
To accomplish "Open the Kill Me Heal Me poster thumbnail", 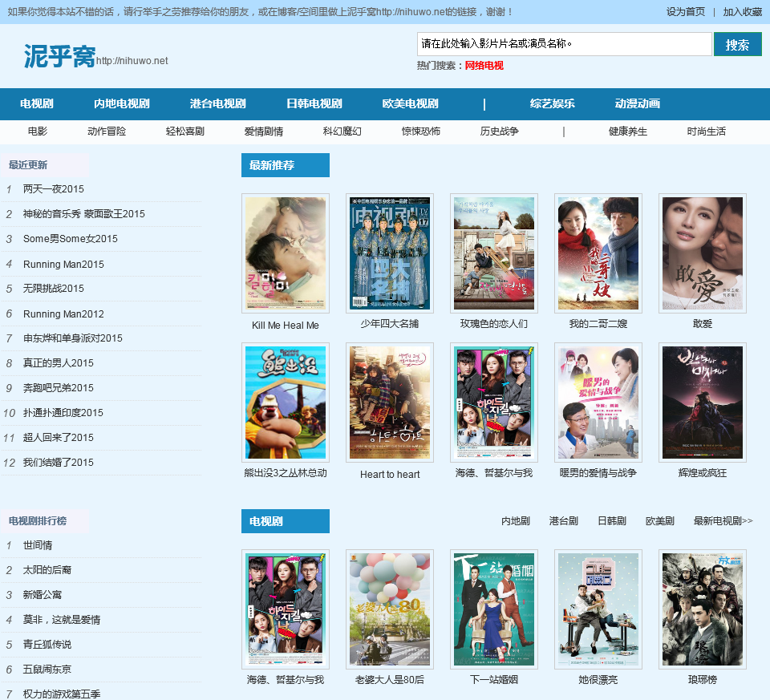I will [286, 253].
